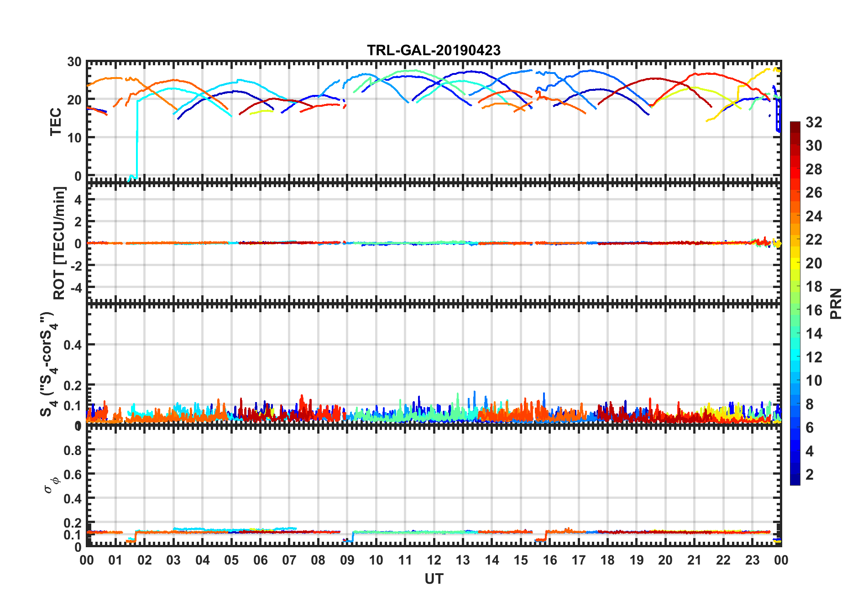Click the "23" hour tick on the UT axis
This screenshot has width=868, height=607.
(752, 560)
